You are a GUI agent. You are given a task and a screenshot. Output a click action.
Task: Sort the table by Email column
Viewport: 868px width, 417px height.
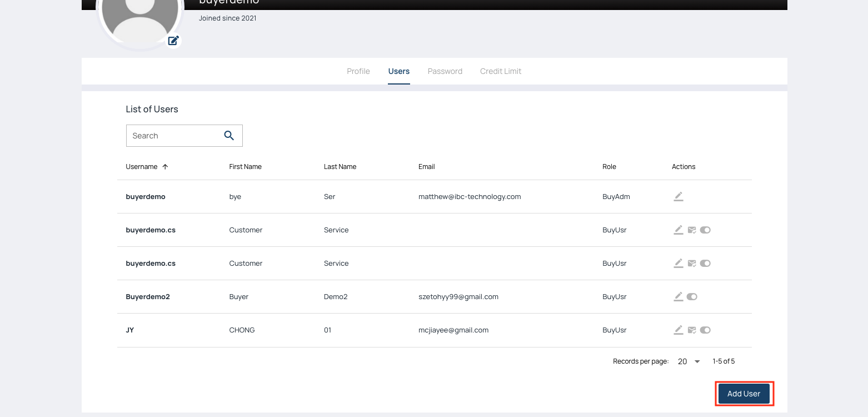pyautogui.click(x=426, y=167)
